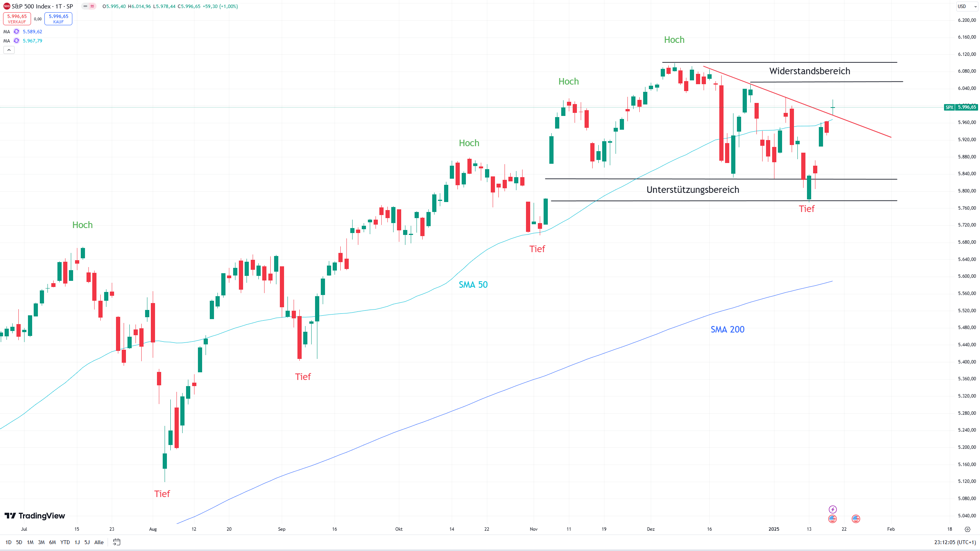
Task: Select the red Tief label below Unterstützungsbereich
Action: 807,209
